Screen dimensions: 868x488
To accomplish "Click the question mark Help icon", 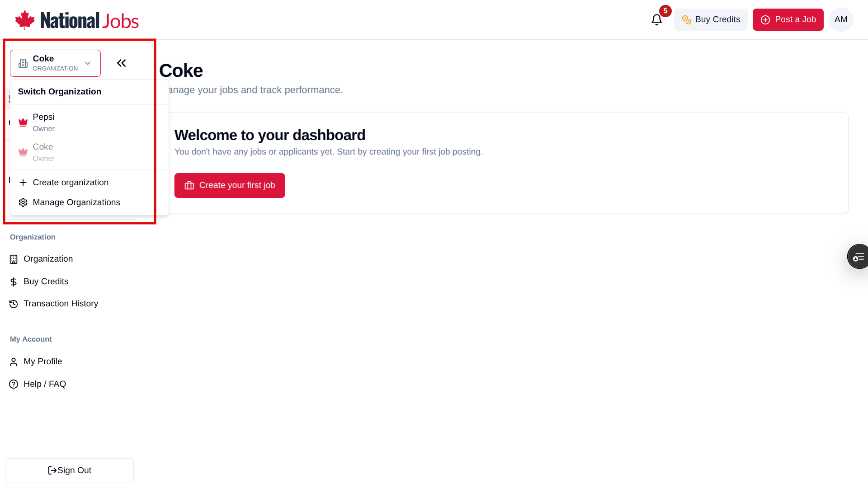I will pyautogui.click(x=14, y=384).
